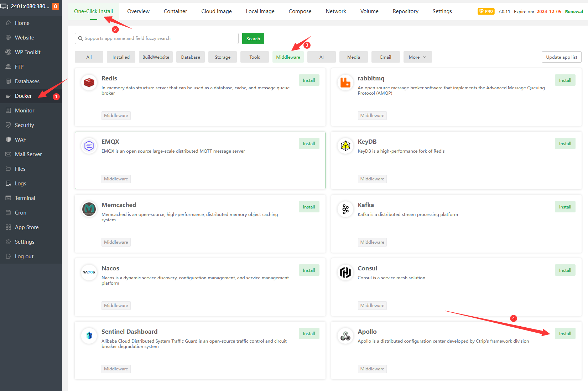Switch to the Network tab
Screen dimensions: 588x391
(336, 11)
